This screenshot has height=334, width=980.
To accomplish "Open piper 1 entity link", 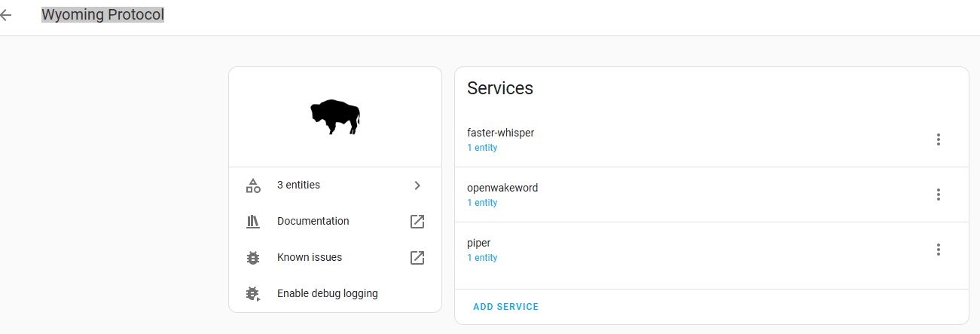I will click(482, 258).
